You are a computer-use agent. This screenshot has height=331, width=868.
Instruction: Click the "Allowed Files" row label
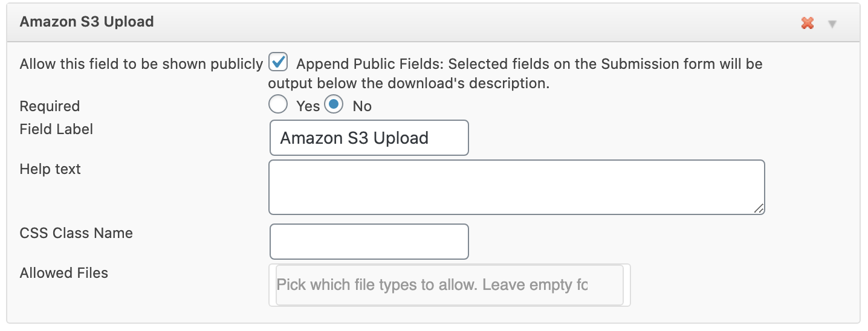[x=63, y=273]
